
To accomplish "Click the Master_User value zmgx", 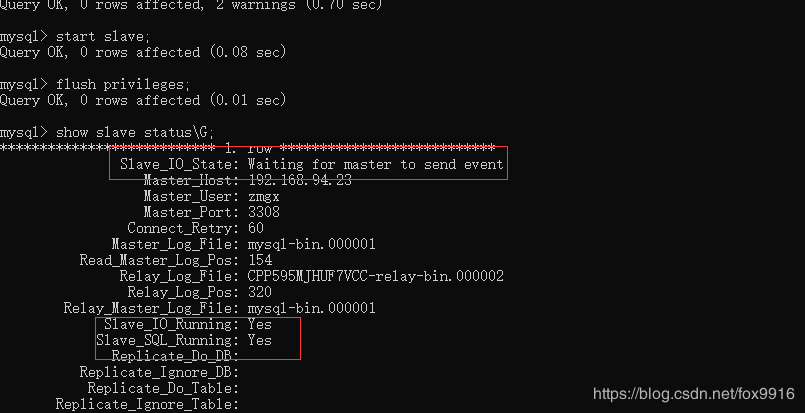I will (264, 197).
